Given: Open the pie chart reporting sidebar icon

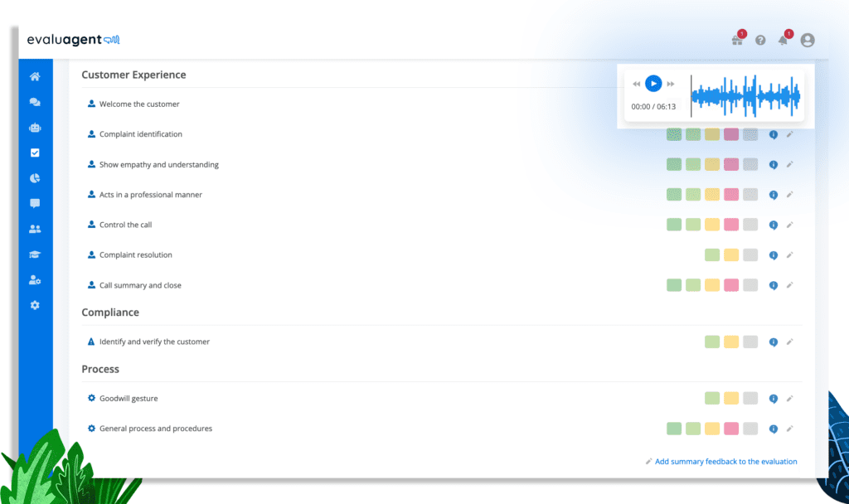Looking at the screenshot, I should (35, 178).
